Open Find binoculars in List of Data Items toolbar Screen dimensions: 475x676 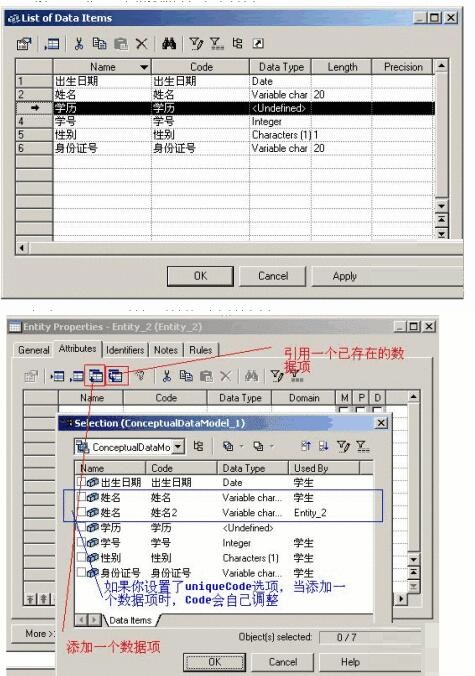(x=169, y=44)
